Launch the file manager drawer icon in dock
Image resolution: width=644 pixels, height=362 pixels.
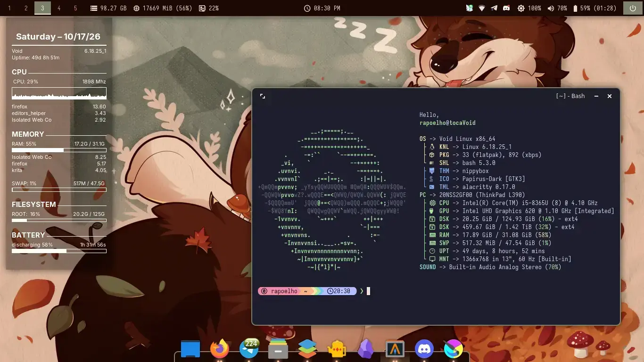coord(278,349)
